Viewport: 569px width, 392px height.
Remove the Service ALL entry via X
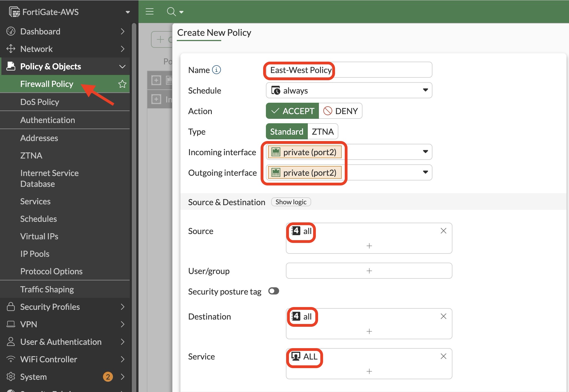coord(443,356)
